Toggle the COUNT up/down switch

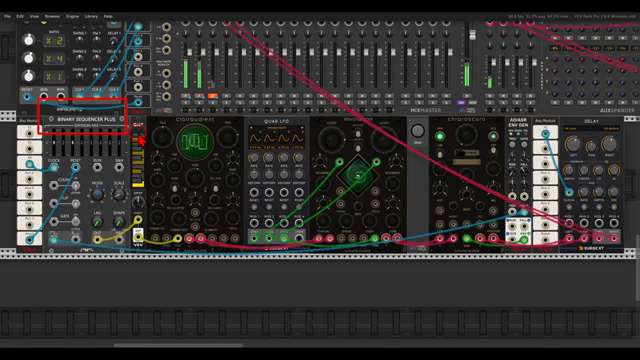click(76, 186)
